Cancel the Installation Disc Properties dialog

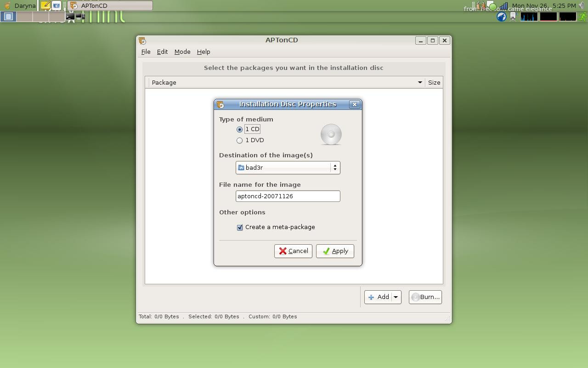[x=293, y=251]
